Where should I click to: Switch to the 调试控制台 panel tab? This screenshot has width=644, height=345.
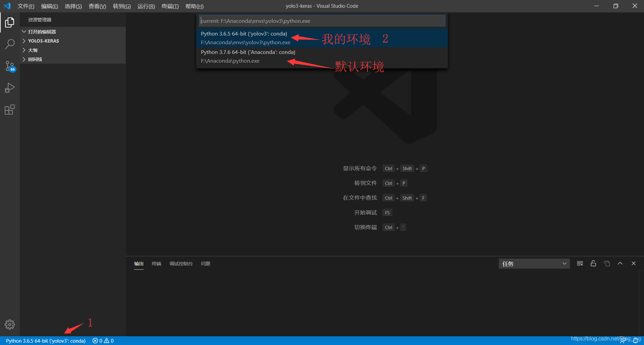pos(181,264)
